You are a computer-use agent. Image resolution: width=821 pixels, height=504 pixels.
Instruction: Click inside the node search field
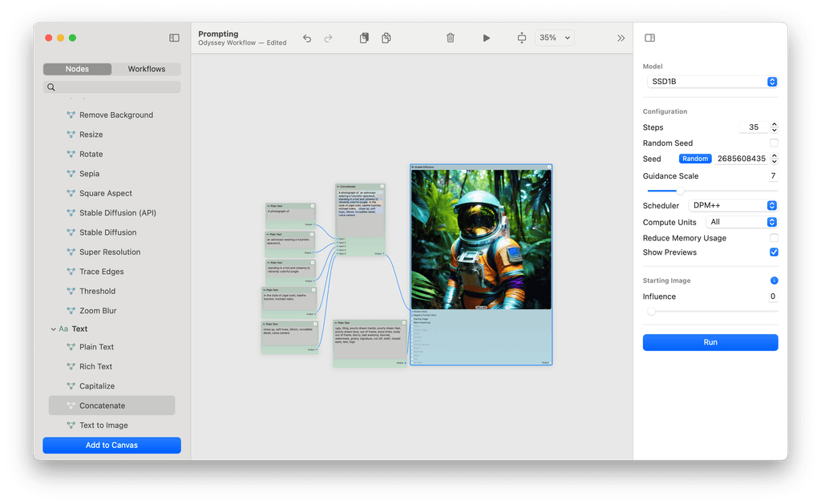pyautogui.click(x=111, y=87)
